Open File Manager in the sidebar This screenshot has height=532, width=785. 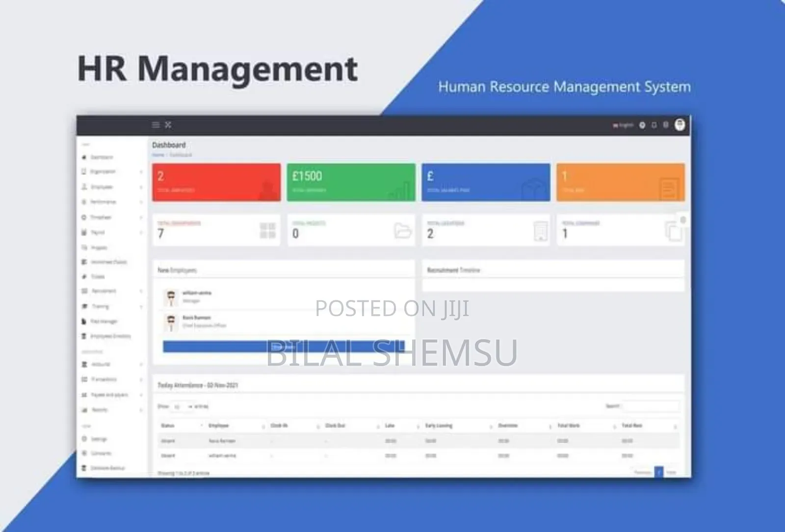[x=104, y=321]
